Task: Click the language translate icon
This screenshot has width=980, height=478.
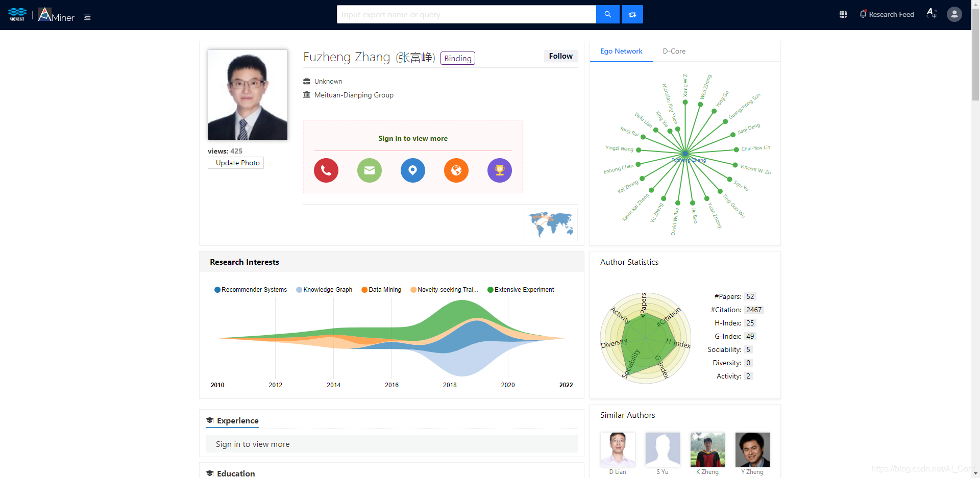Action: [x=932, y=14]
